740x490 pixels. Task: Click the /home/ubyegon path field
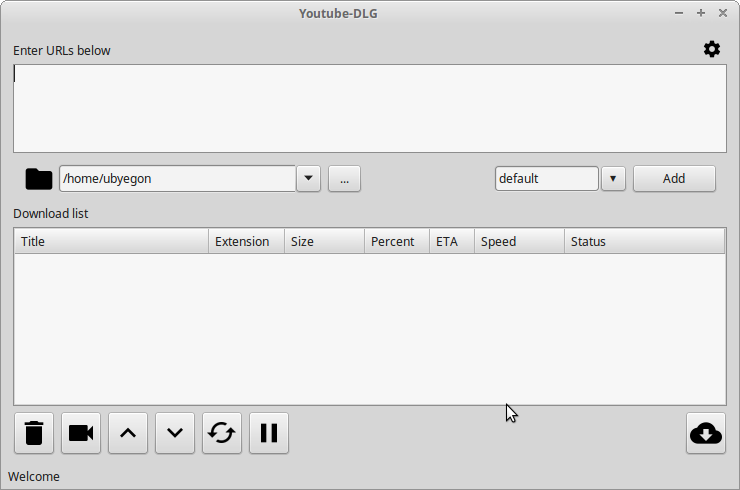pyautogui.click(x=177, y=178)
